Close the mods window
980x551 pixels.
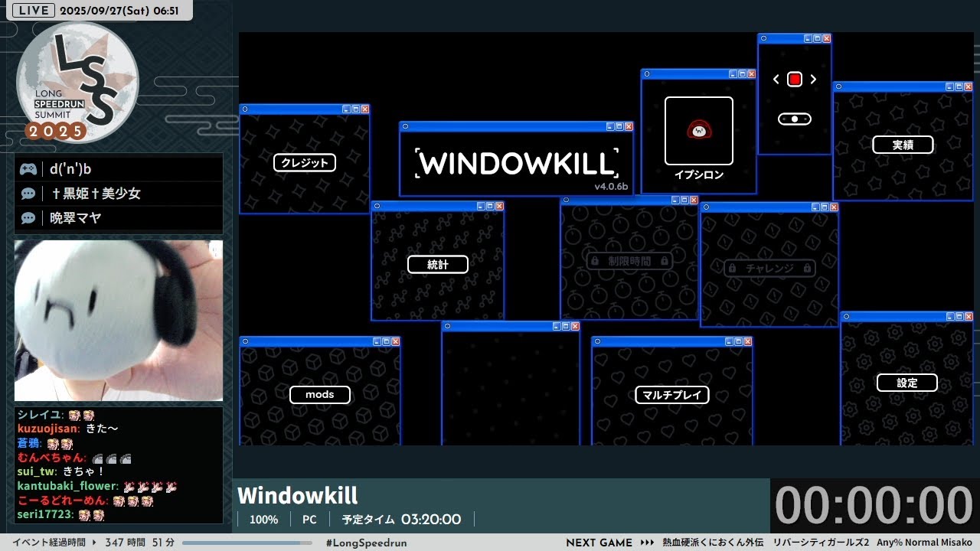click(396, 341)
